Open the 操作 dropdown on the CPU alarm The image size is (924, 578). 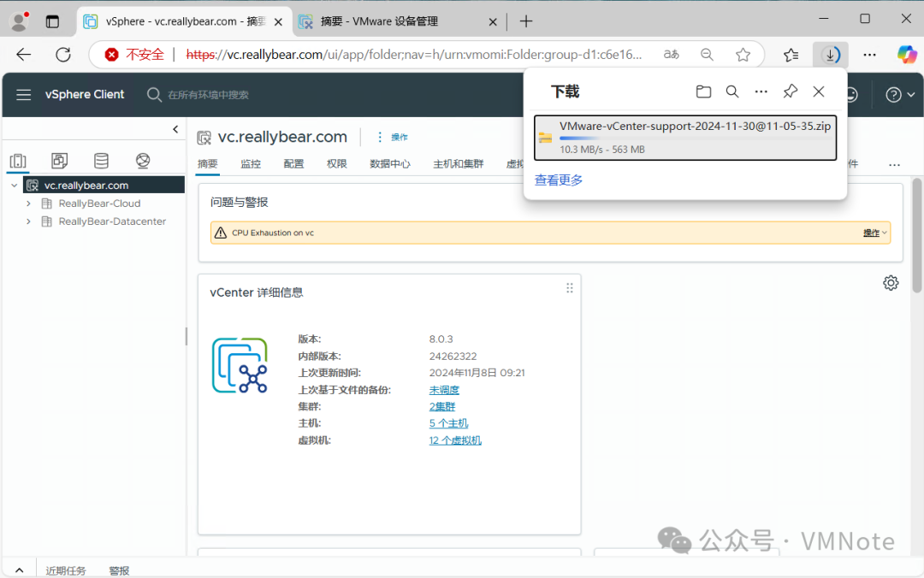874,233
